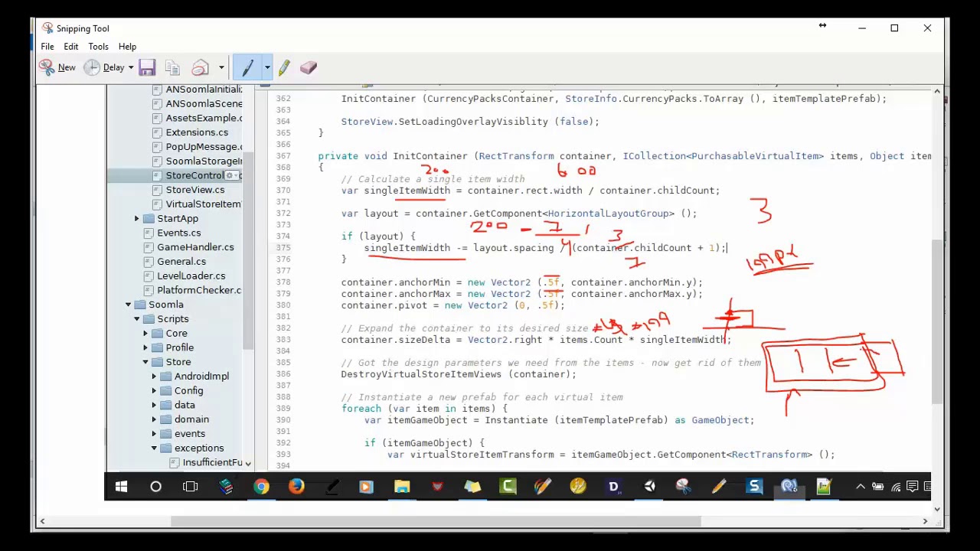Select the InsufficientFu file entry
The width and height of the screenshot is (980, 551).
coord(212,462)
